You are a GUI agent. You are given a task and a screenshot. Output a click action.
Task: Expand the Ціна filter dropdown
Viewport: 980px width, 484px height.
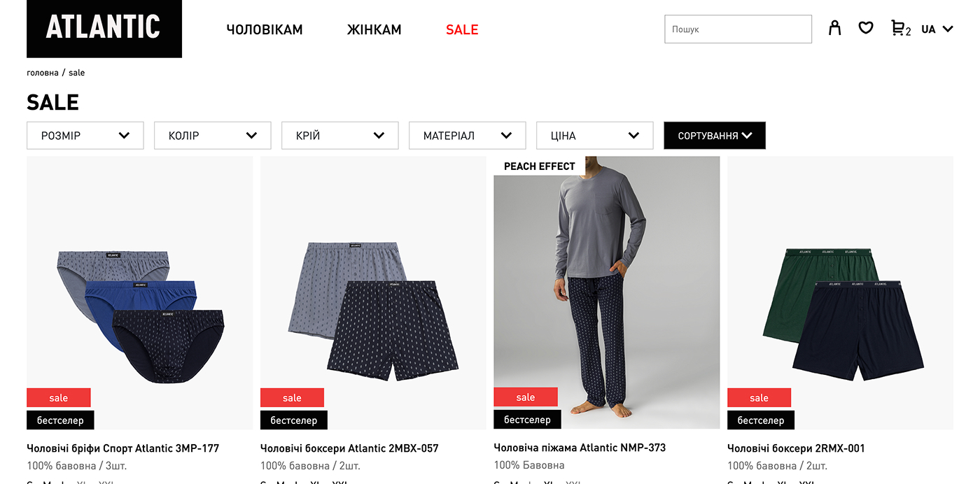595,136
